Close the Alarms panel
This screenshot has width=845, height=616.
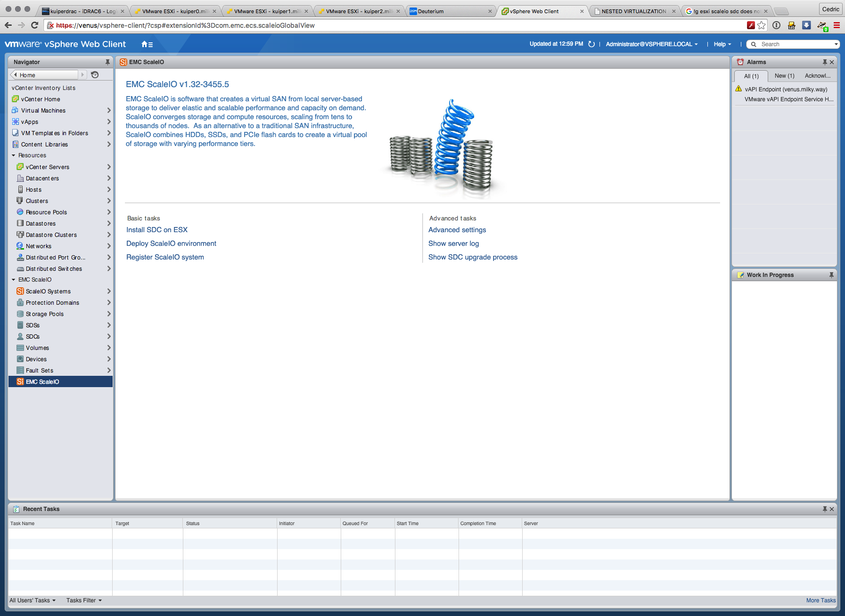[x=832, y=62]
